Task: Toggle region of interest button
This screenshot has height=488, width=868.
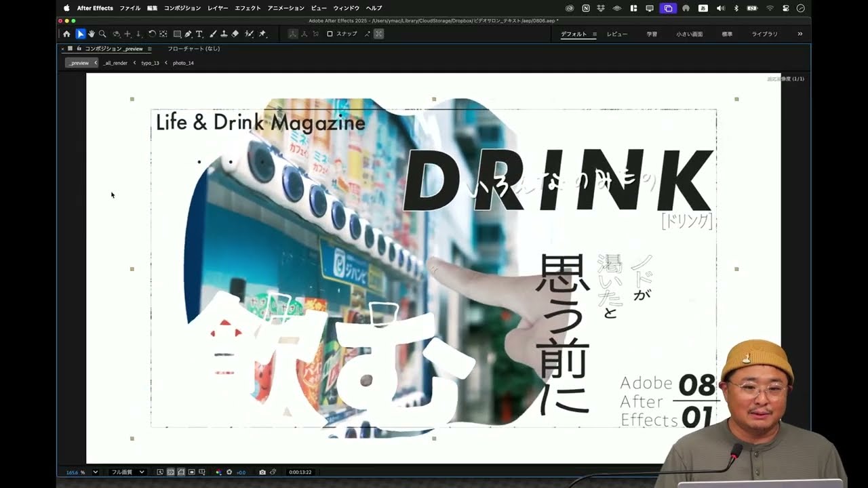Action: pyautogui.click(x=192, y=472)
